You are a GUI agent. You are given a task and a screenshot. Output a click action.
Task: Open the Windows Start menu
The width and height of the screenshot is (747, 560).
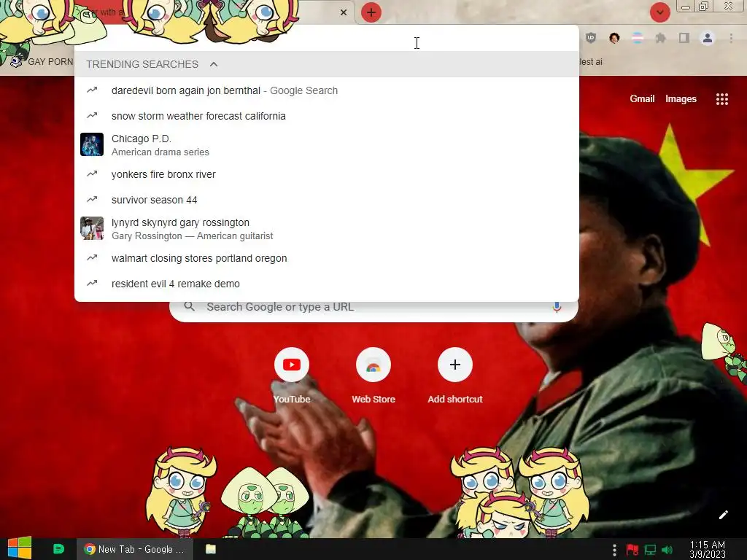pyautogui.click(x=20, y=548)
